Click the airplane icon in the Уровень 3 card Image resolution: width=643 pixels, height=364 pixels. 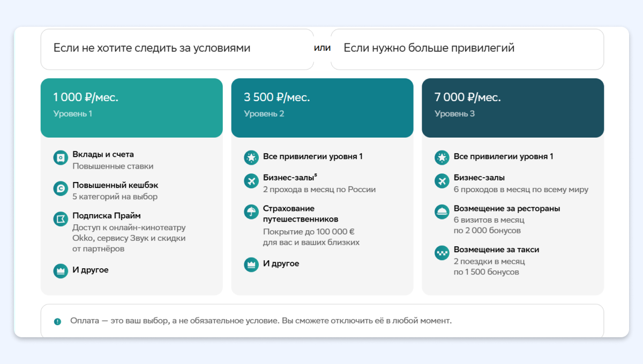click(x=442, y=181)
